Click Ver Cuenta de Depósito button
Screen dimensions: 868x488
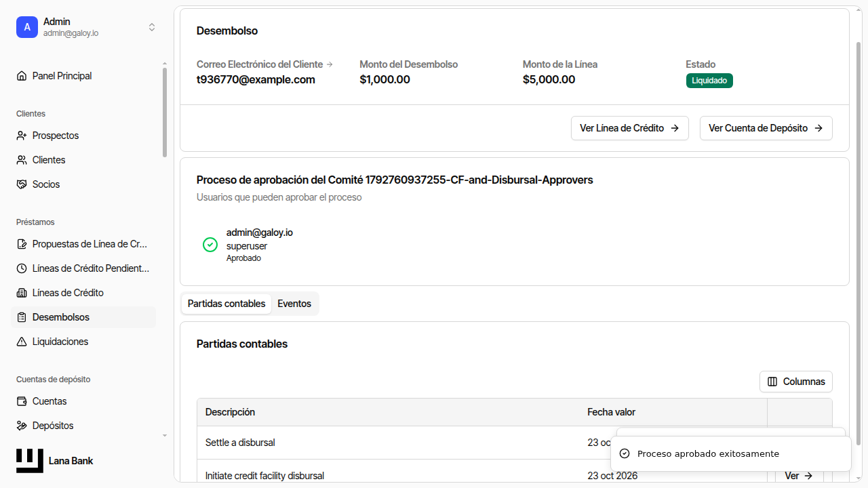tap(766, 128)
